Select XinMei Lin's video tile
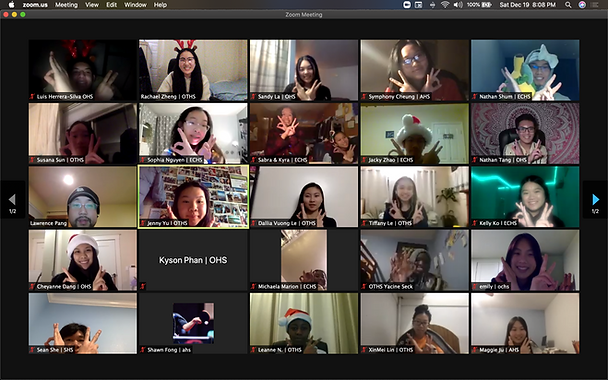 (415, 323)
